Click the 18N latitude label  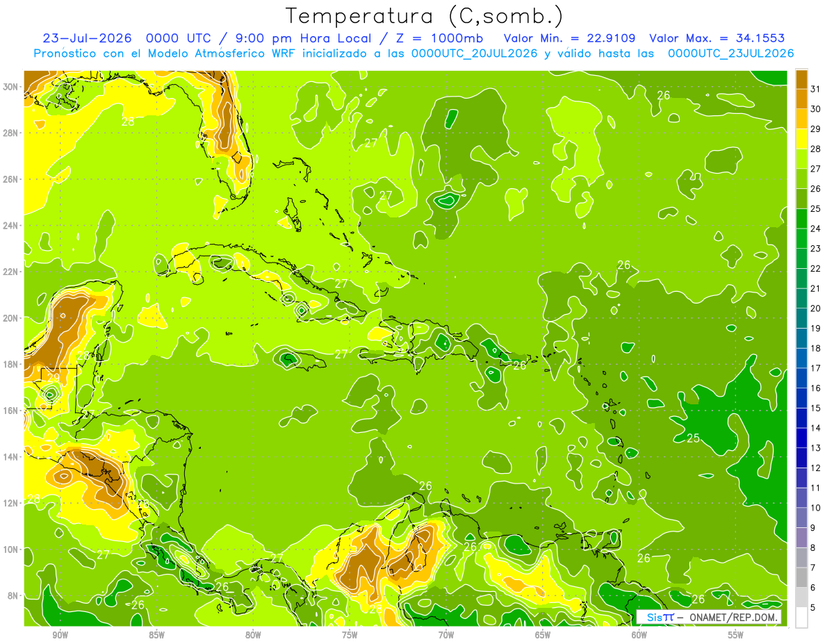pos(11,364)
